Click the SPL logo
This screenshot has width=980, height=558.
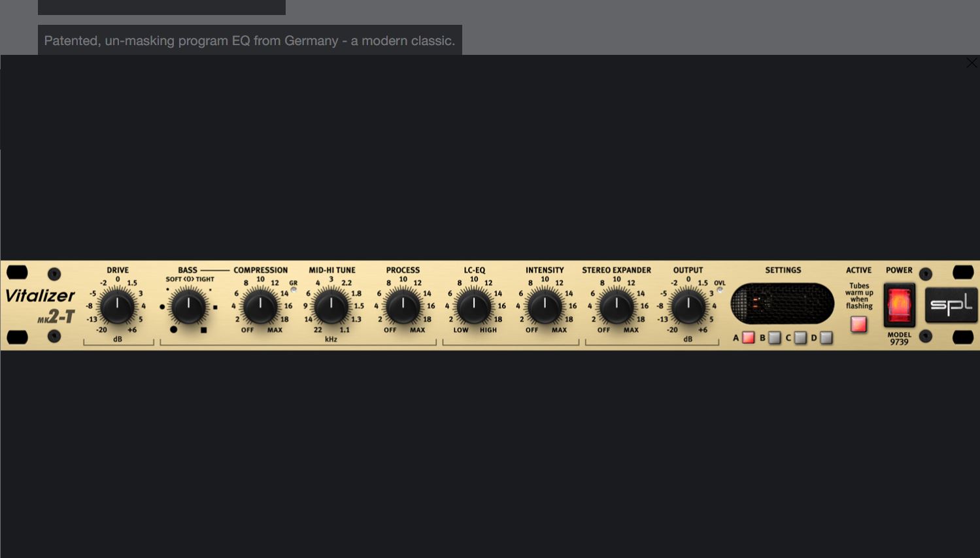pyautogui.click(x=951, y=305)
